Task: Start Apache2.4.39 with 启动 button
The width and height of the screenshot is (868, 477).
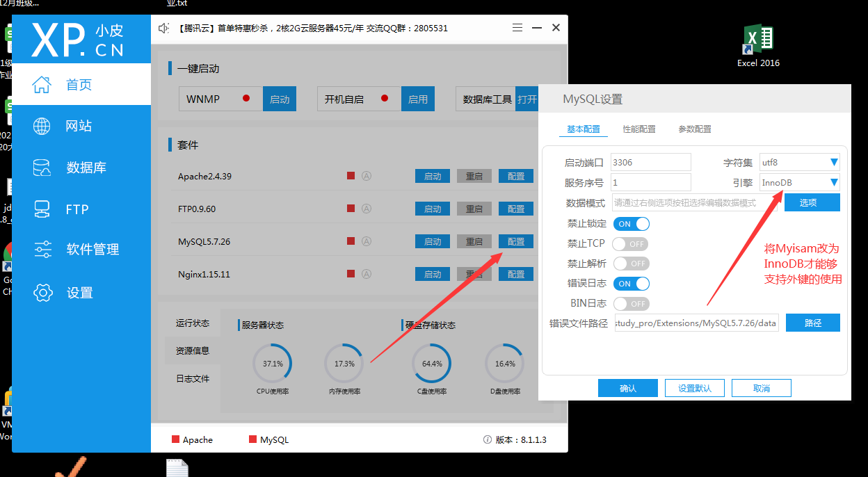Action: 433,176
